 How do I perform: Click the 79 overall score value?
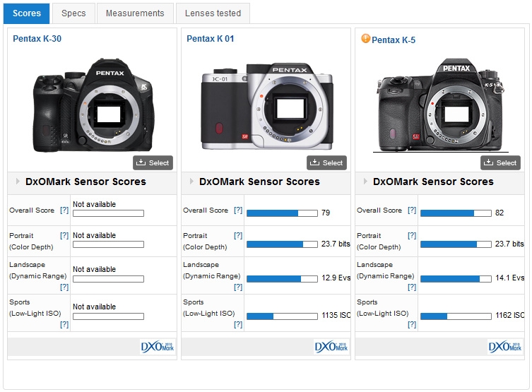click(x=326, y=213)
